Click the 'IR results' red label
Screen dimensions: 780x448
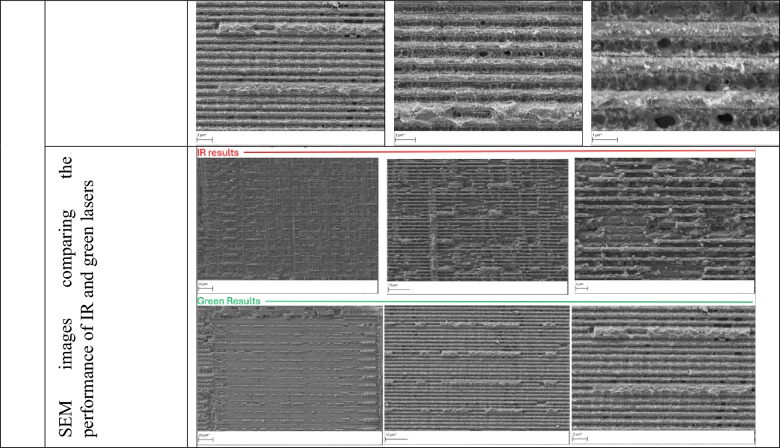218,153
